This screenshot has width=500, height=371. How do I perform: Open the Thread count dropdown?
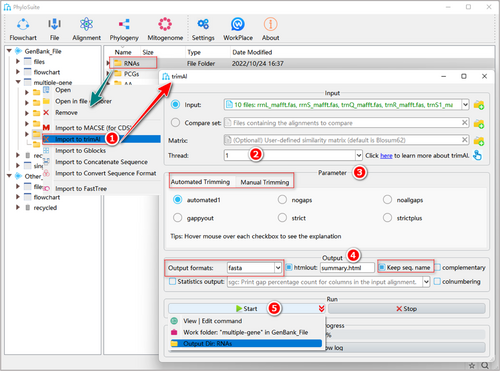tap(359, 155)
